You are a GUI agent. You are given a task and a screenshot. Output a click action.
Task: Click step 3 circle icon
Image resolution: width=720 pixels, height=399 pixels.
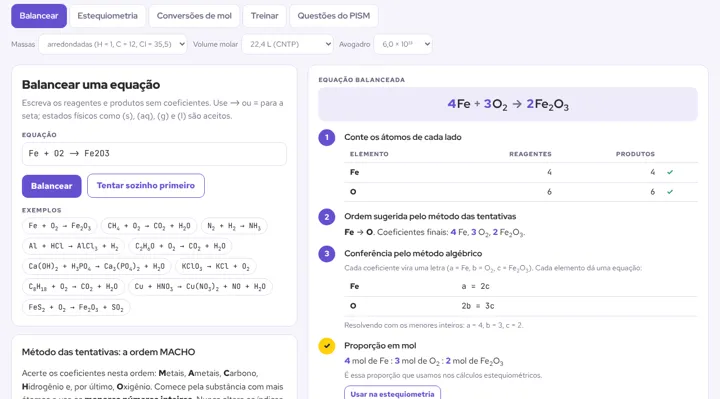click(x=326, y=253)
